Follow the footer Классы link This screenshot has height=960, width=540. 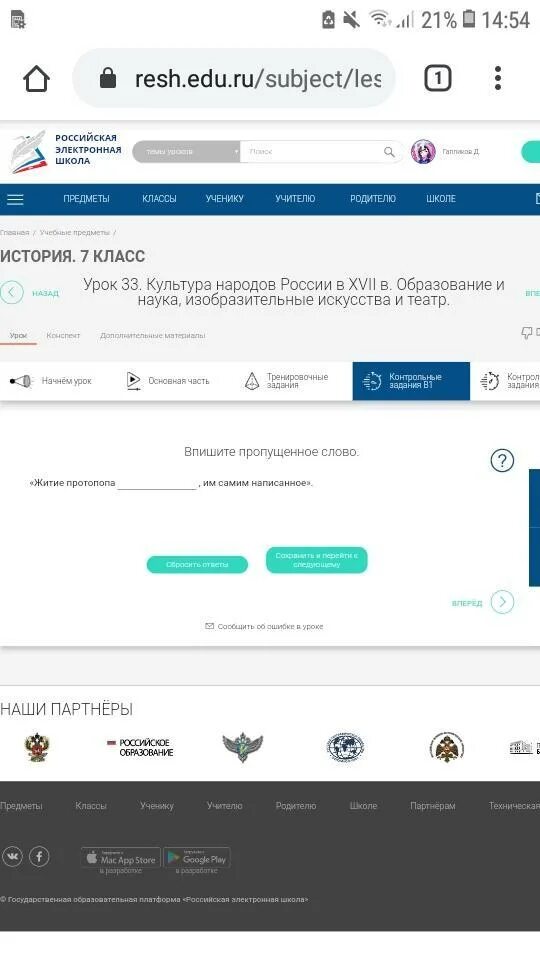91,806
